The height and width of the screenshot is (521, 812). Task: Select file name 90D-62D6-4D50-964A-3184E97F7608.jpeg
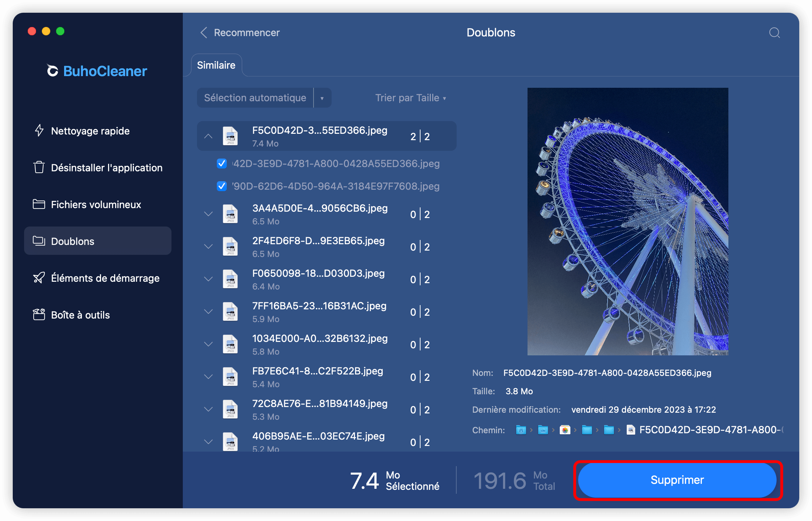click(x=336, y=187)
